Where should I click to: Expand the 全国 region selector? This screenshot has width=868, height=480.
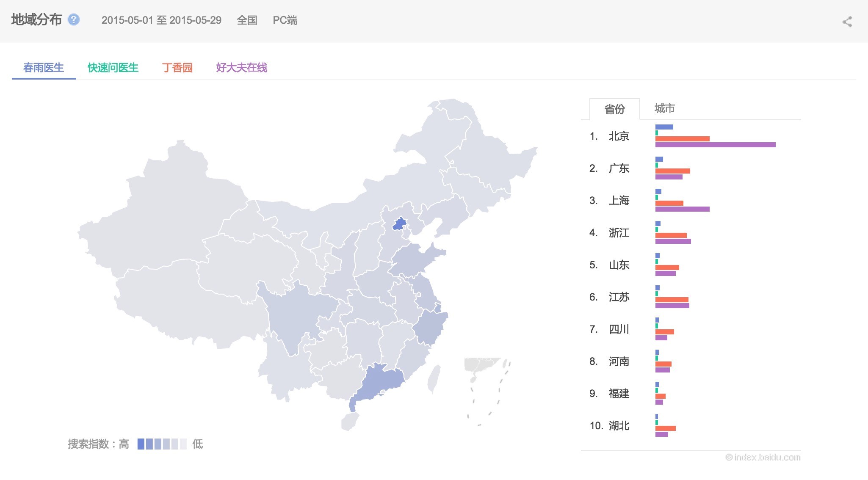coord(247,20)
